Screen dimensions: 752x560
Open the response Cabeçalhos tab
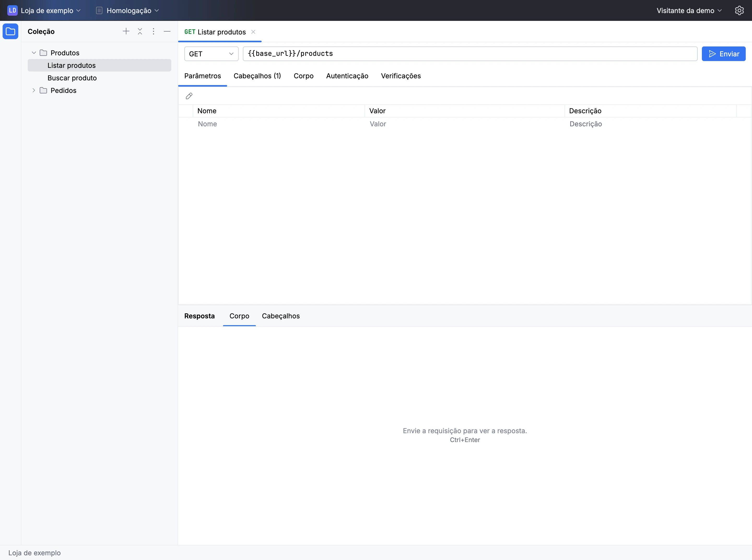tap(280, 316)
